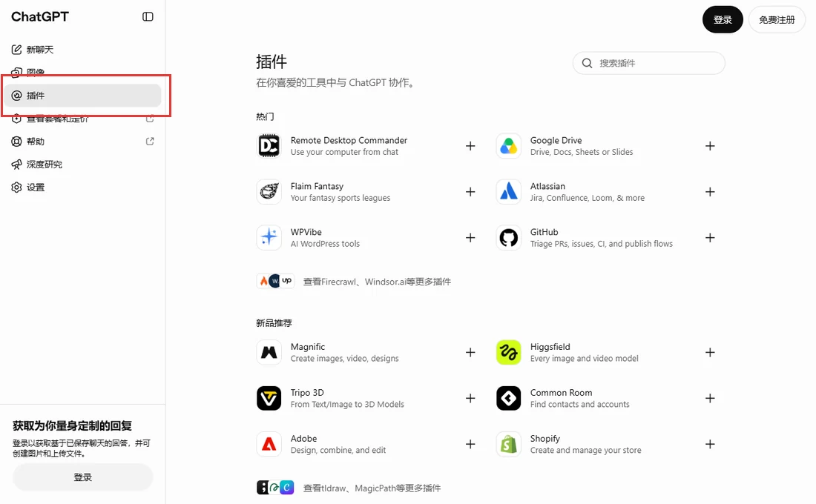The height and width of the screenshot is (504, 816).
Task: Click the magnifier icon in plugin search
Action: pyautogui.click(x=587, y=63)
